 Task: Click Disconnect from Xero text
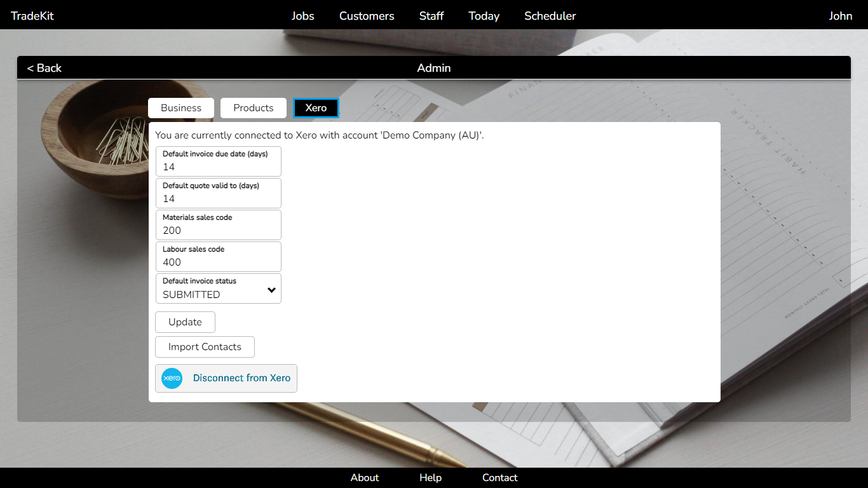(241, 378)
